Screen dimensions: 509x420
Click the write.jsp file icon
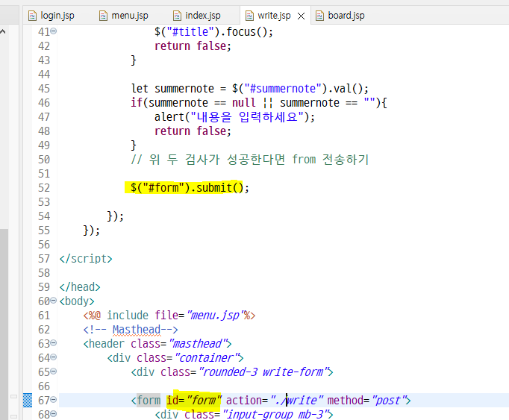point(249,15)
